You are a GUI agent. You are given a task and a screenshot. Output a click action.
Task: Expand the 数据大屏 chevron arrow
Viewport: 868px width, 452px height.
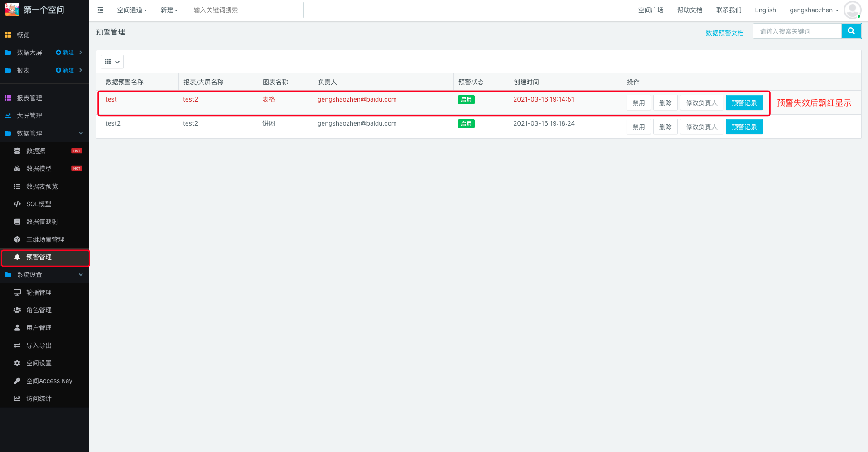(81, 53)
